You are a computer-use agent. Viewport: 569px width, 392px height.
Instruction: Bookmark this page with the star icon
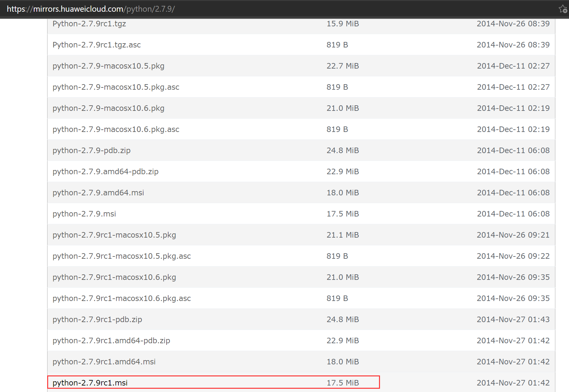563,9
